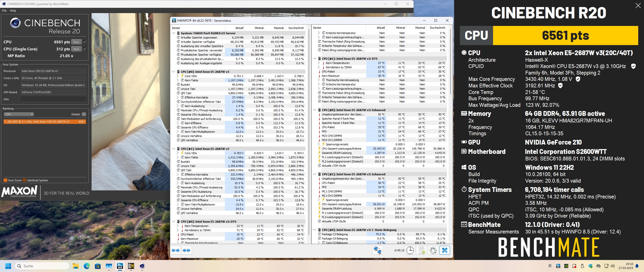This screenshot has width=644, height=272.
Task: Expand Kern-Takt-Multiplikatoren row under CPU [#1]
Action: pos(178,205)
